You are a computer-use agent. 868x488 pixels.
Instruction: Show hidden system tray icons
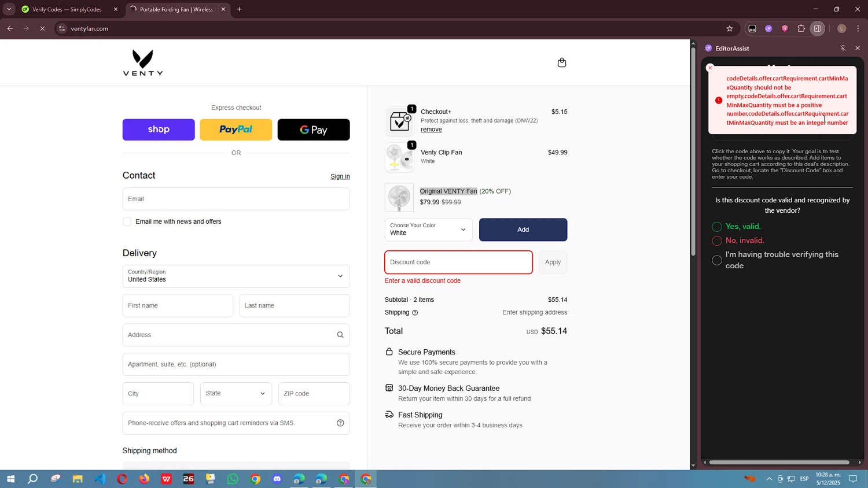(x=769, y=479)
